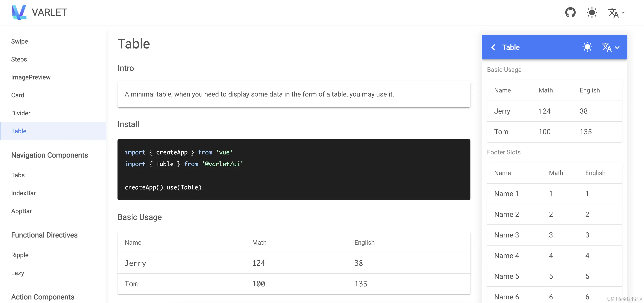Open the GitHub repository icon

pyautogui.click(x=570, y=12)
